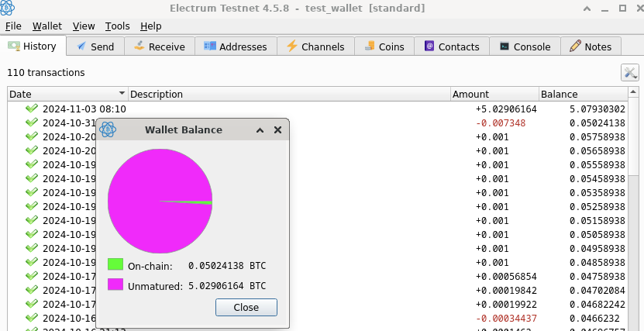Click the Console tab terminal icon

coord(505,47)
